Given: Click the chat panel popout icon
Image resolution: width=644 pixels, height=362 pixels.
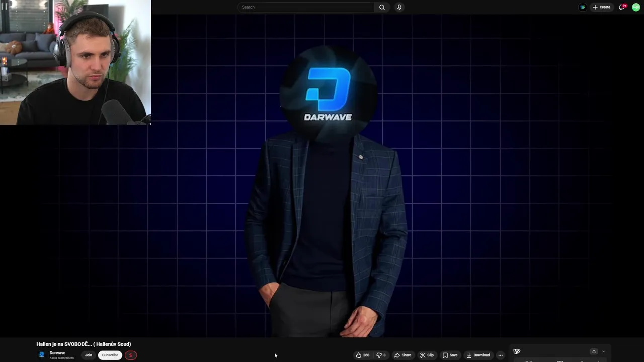Looking at the screenshot, I should point(594,351).
